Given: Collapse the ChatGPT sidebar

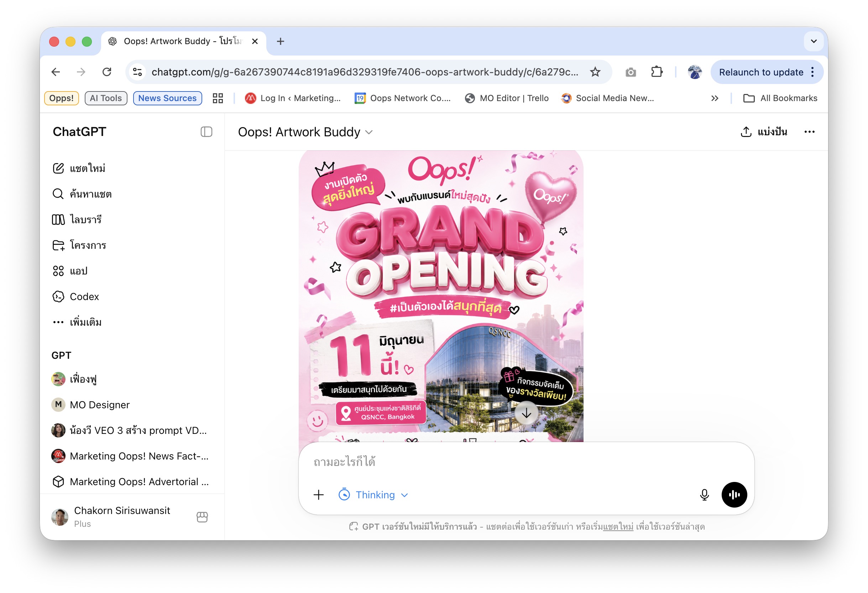Looking at the screenshot, I should click(206, 132).
